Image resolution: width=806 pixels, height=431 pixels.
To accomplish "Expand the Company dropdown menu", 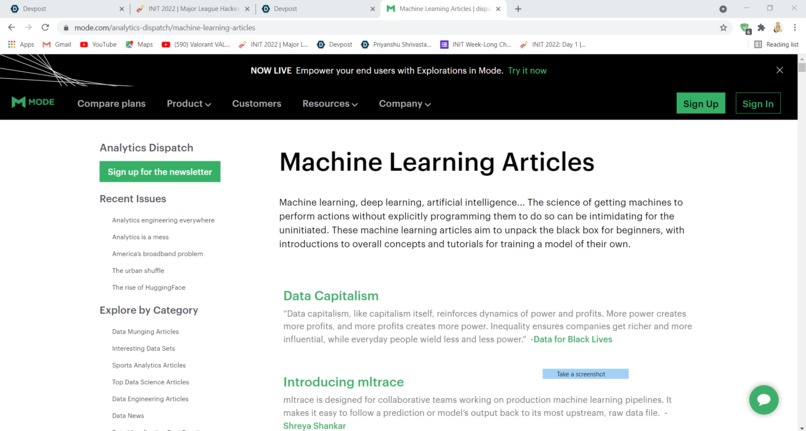I will tap(405, 103).
